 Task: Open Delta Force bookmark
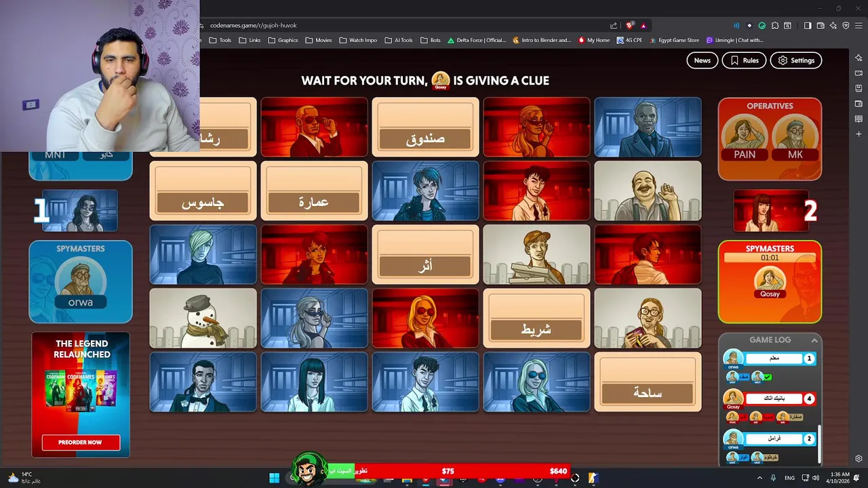[477, 40]
